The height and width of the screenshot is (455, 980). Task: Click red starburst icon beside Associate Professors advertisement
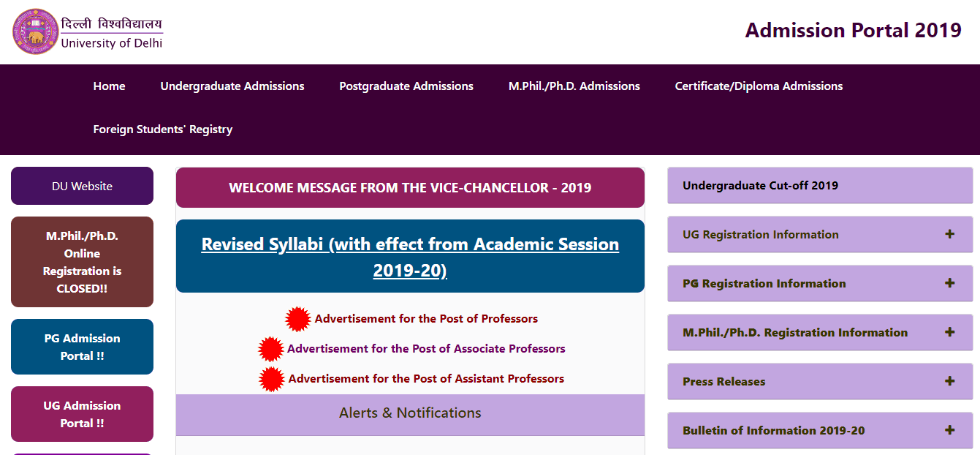271,349
